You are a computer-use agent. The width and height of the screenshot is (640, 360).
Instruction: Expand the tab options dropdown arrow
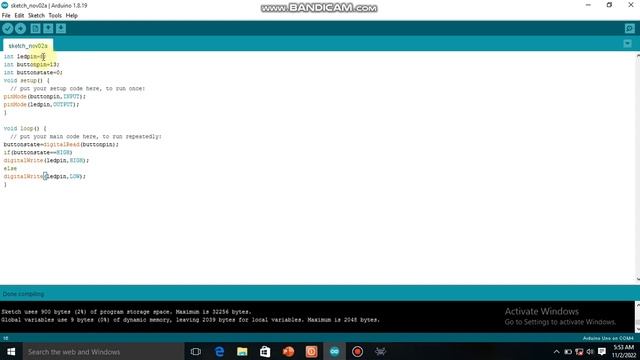[628, 43]
